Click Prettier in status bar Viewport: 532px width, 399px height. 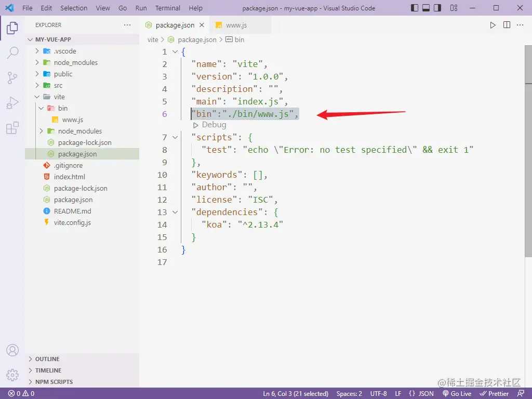tap(494, 394)
